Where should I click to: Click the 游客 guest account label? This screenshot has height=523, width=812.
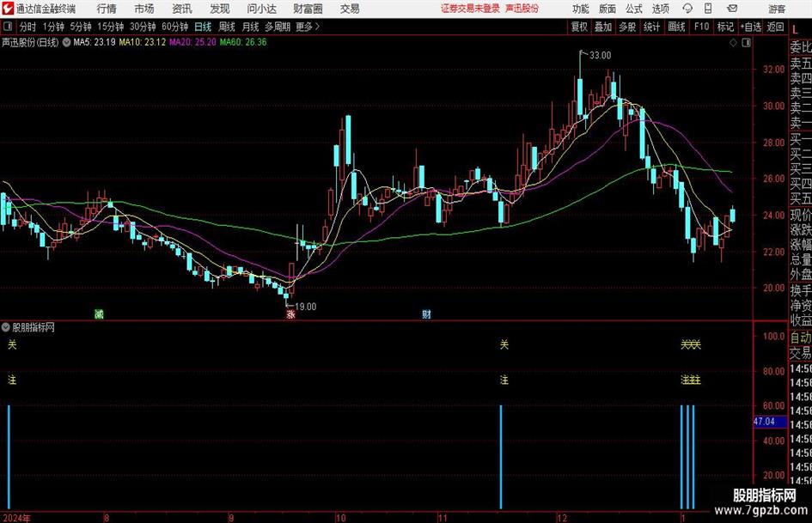point(777,9)
